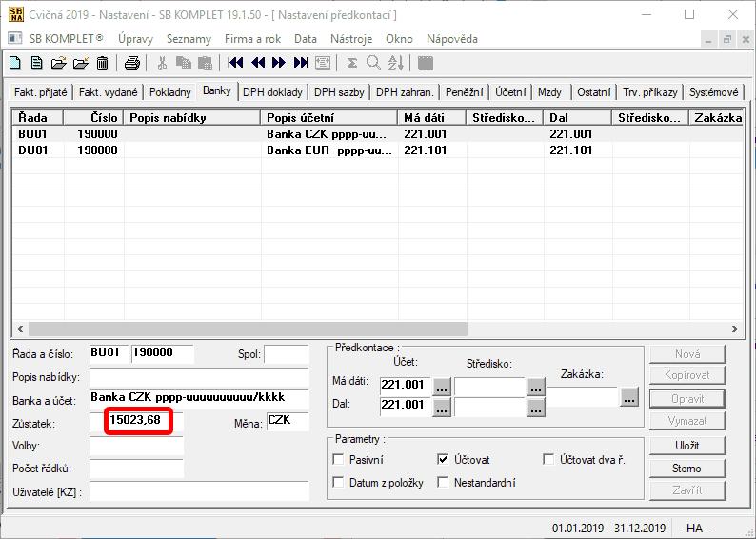756x539 pixels.
Task: Click the Má dáti column header
Action: [432, 118]
